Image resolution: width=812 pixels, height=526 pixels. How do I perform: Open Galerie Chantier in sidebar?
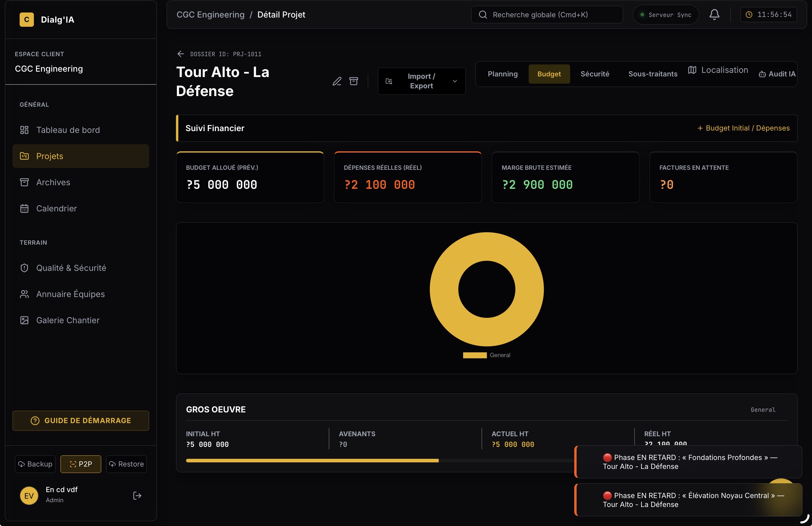coord(67,320)
